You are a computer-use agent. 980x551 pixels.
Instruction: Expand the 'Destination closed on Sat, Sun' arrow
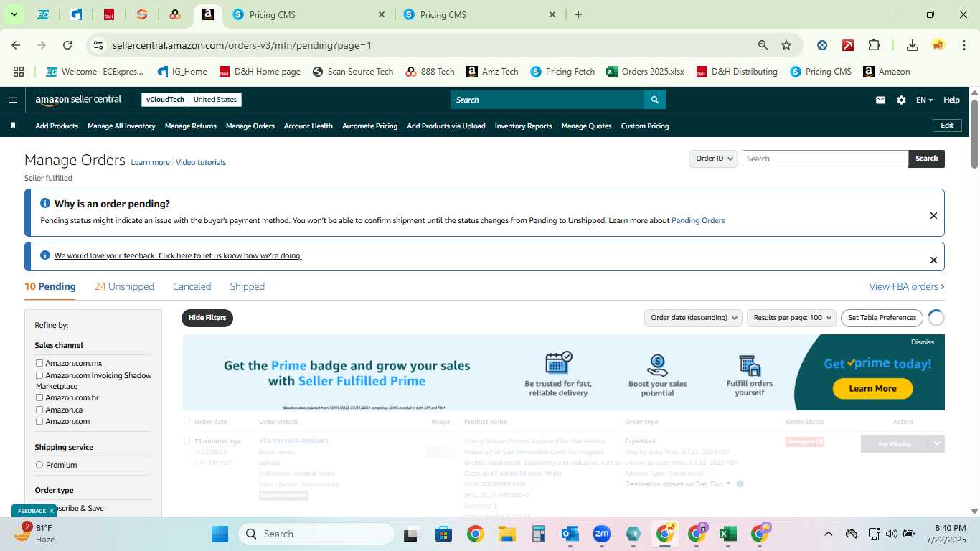[728, 484]
